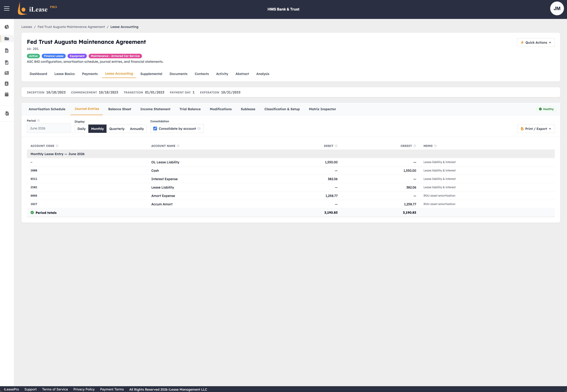Select Daily display mode
567x392 pixels.
(81, 129)
